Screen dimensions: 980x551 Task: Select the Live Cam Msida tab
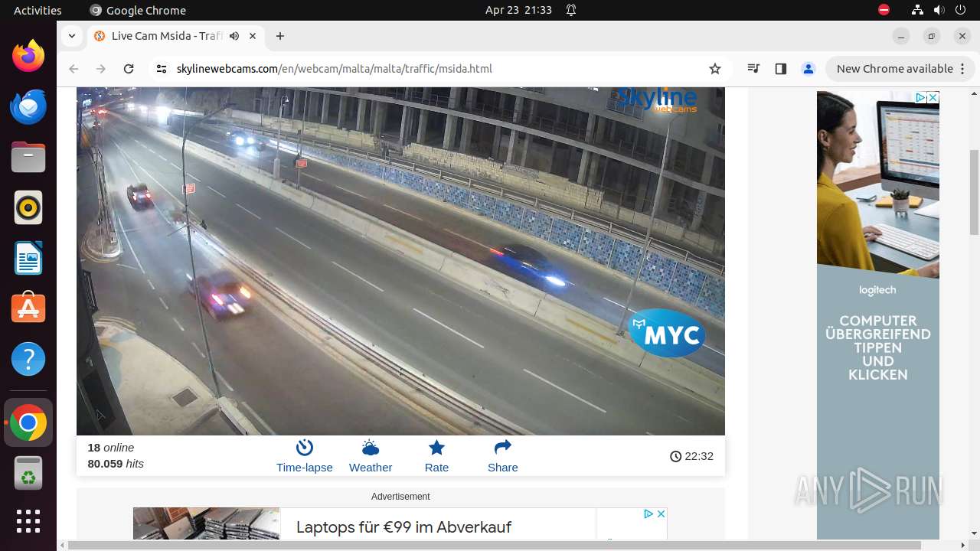[176, 36]
